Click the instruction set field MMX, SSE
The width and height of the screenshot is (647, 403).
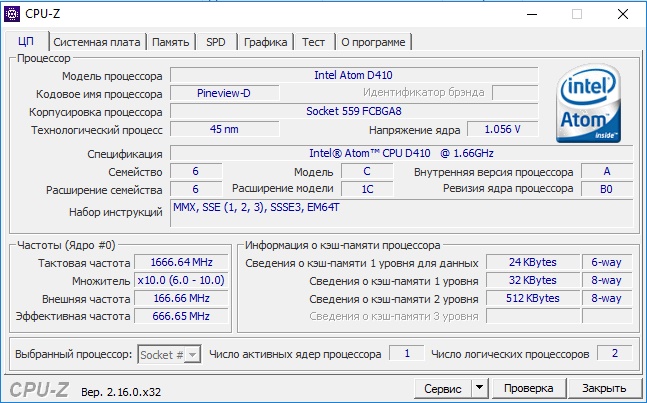pyautogui.click(x=401, y=213)
